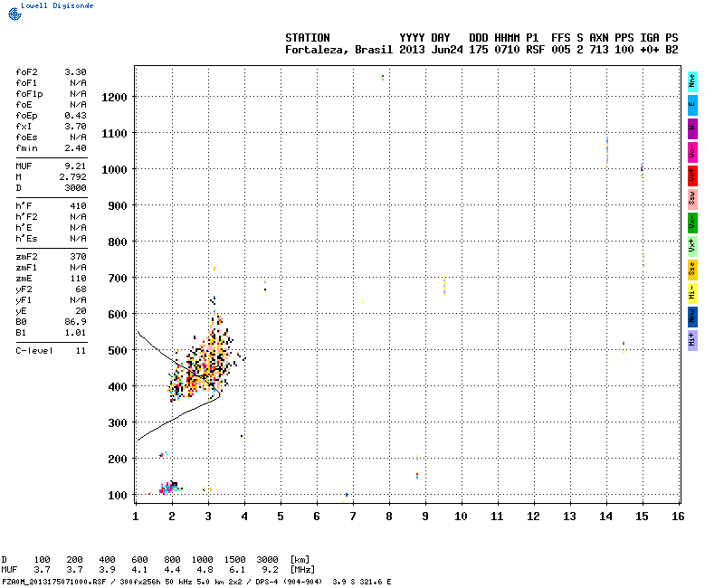
Task: Click the IGA value +0+
Action: tap(649, 50)
